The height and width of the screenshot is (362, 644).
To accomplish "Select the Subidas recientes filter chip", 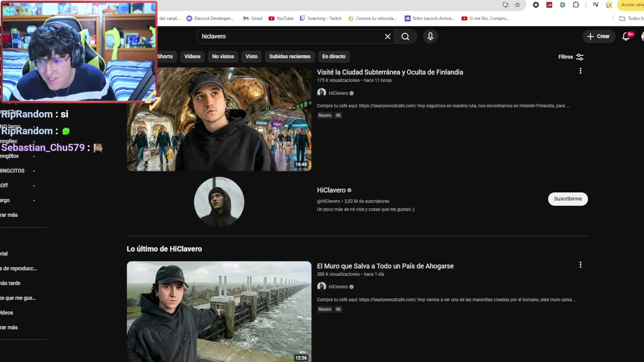I will click(x=290, y=56).
